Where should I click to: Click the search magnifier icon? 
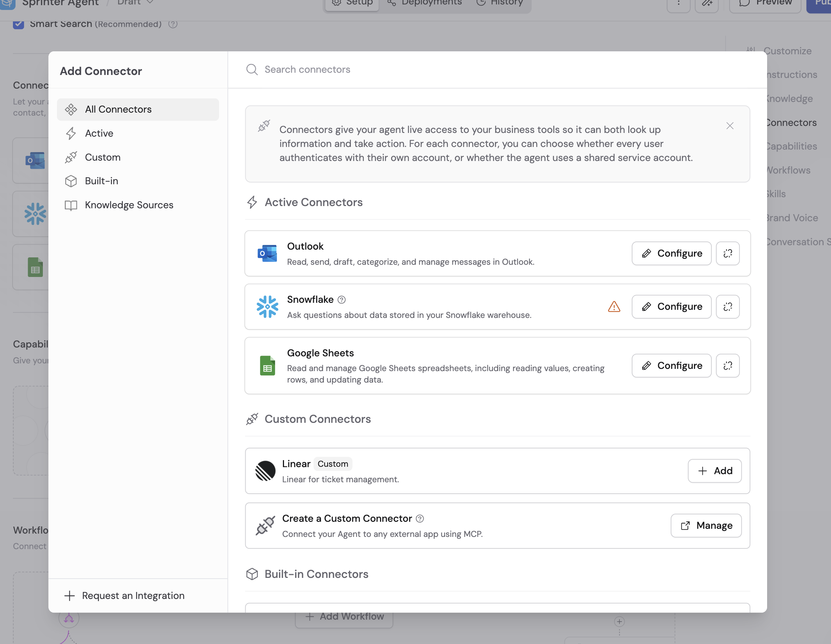click(252, 70)
